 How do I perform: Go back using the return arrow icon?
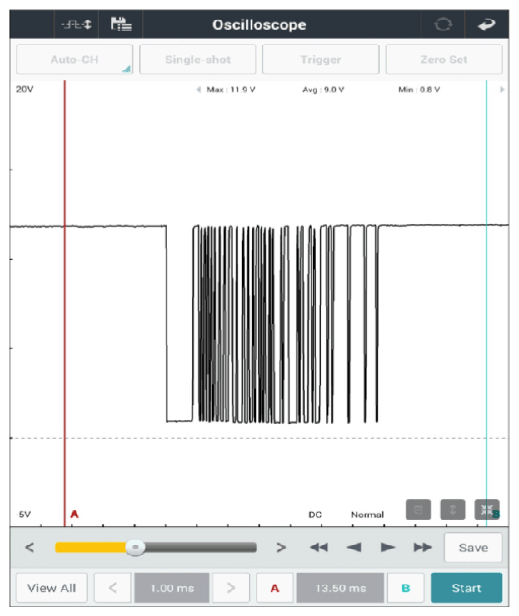(x=486, y=25)
